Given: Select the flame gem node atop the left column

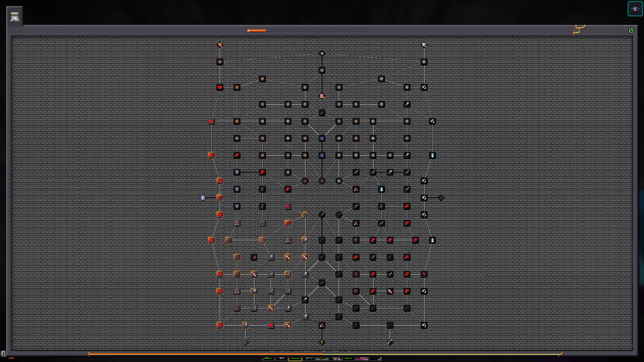Looking at the screenshot, I should point(220,45).
